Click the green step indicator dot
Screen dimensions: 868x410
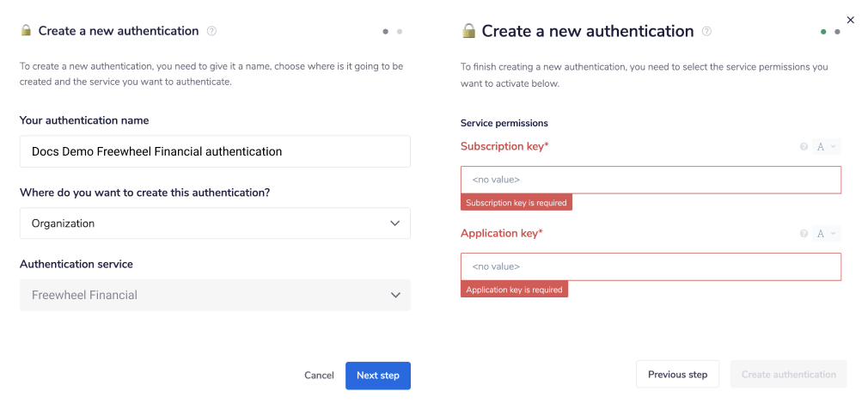pos(823,32)
